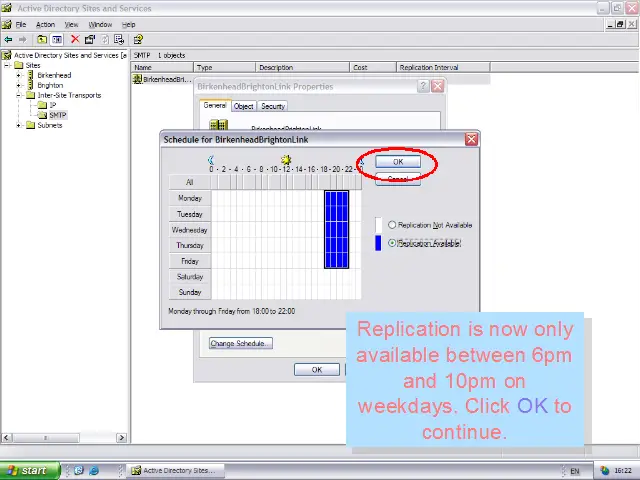Screen dimensions: 640x480
Task: Select the Subnets folder icon in tree
Action: click(31, 125)
